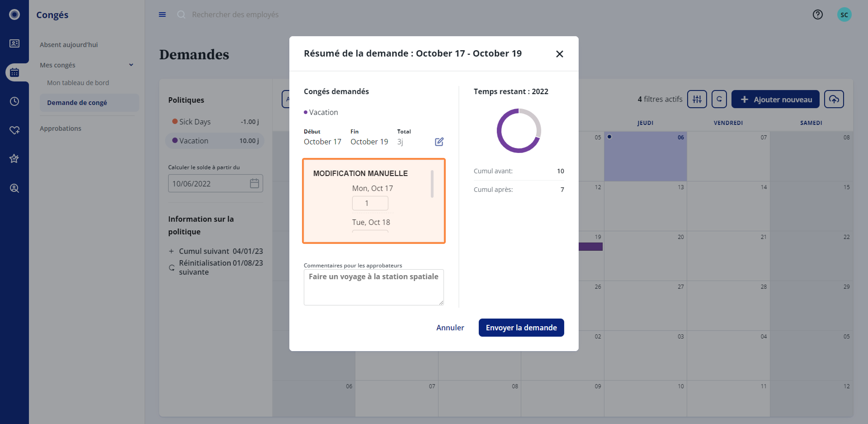Select the calendar time-off sidebar icon
The width and height of the screenshot is (868, 424).
[14, 72]
